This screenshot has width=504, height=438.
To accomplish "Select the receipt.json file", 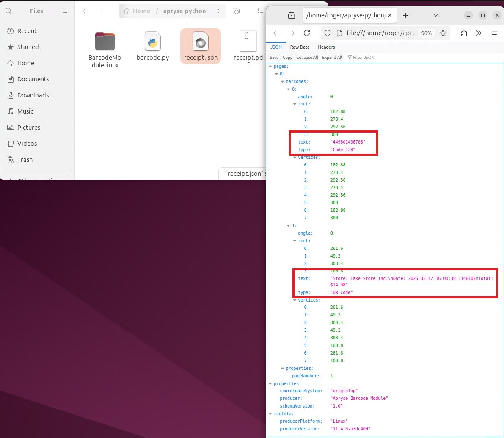I will [x=201, y=46].
